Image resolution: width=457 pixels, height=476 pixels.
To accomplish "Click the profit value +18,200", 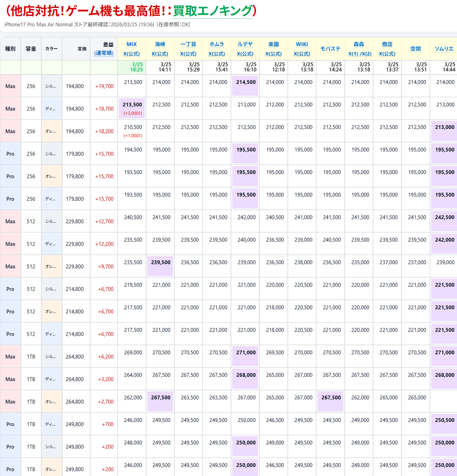I will (104, 131).
